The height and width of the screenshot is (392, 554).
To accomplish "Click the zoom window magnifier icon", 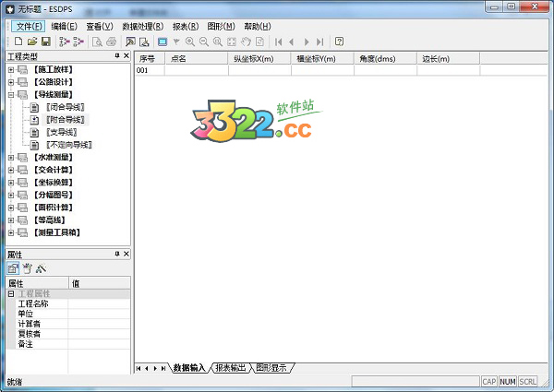I will coord(218,42).
